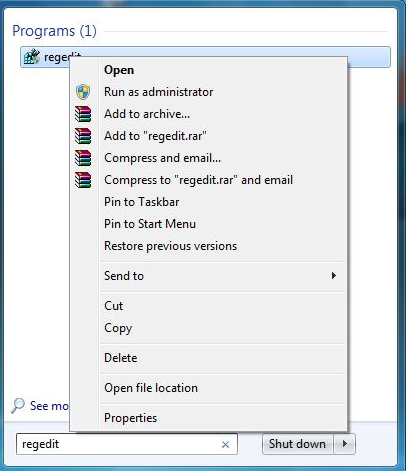The image size is (406, 471).
Task: Click the Programs (1) heading
Action: click(54, 31)
